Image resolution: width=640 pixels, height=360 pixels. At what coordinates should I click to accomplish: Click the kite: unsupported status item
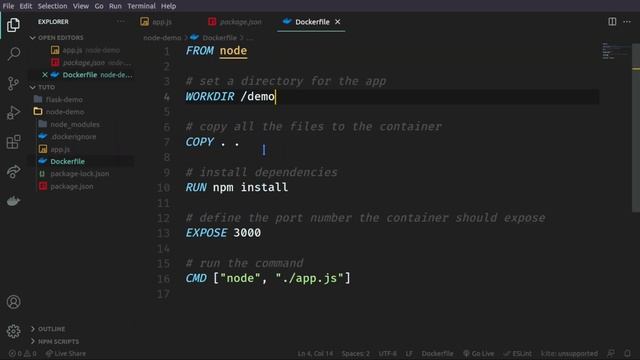(x=569, y=353)
